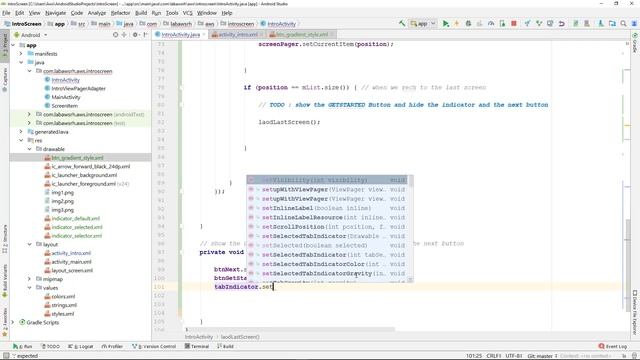Open the Structure side tool window
Image resolution: width=640 pixels, height=360 pixels.
pyautogui.click(x=4, y=239)
